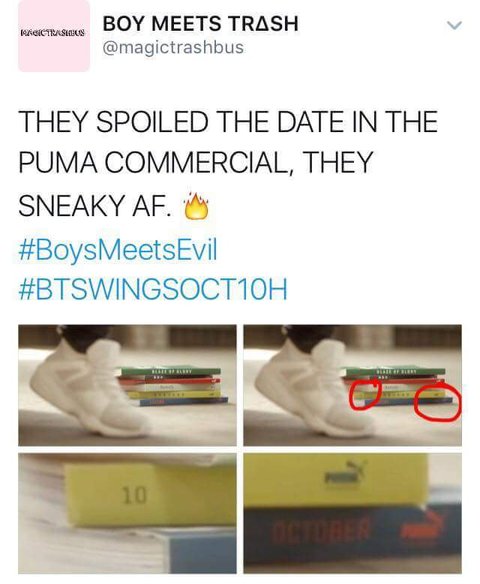Viewport: 480px width, 584px height.
Task: Click the Puma logo on the yellow book
Action: 346,473
